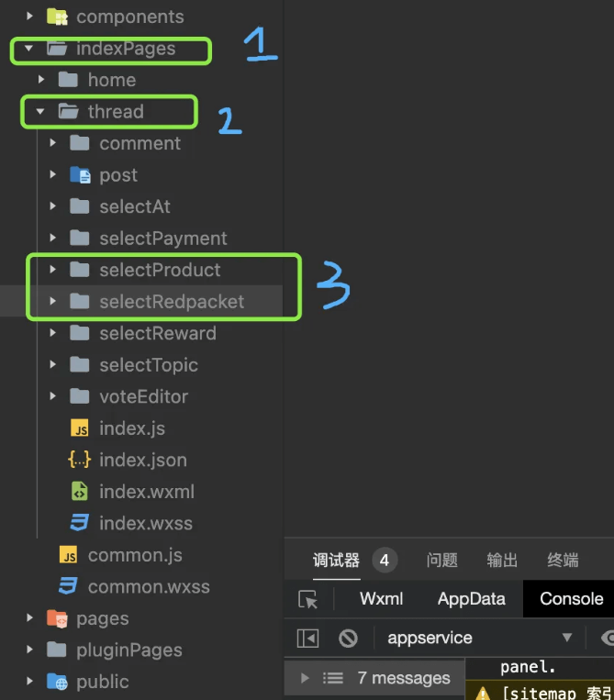Click the post folder icon
614x700 pixels.
click(80, 175)
